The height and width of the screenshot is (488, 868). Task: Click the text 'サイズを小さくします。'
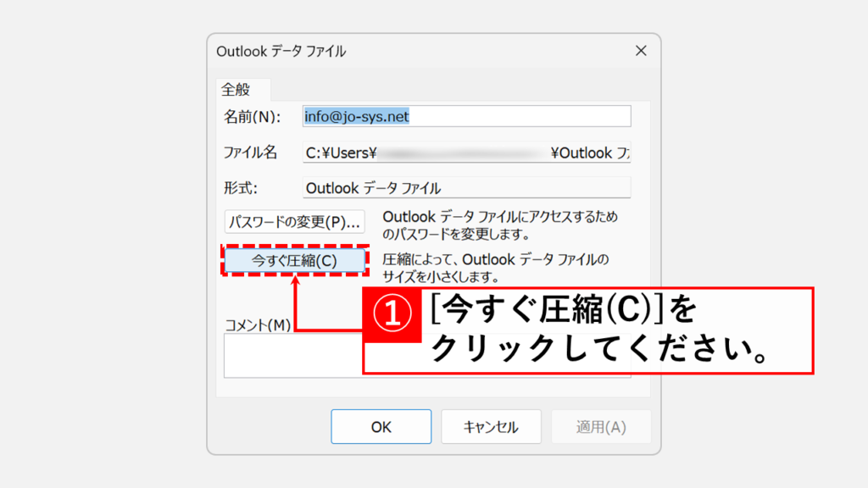point(441,277)
